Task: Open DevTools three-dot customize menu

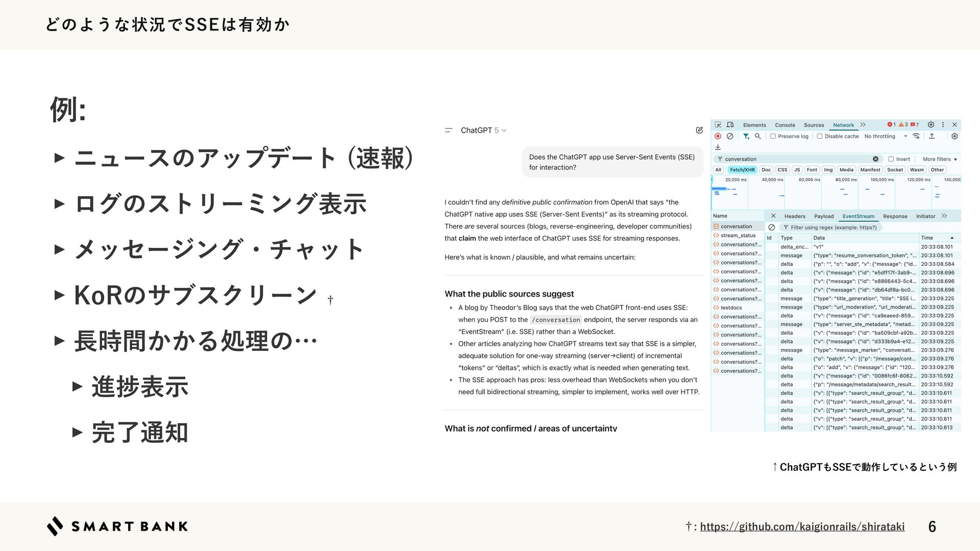Action: point(943,124)
